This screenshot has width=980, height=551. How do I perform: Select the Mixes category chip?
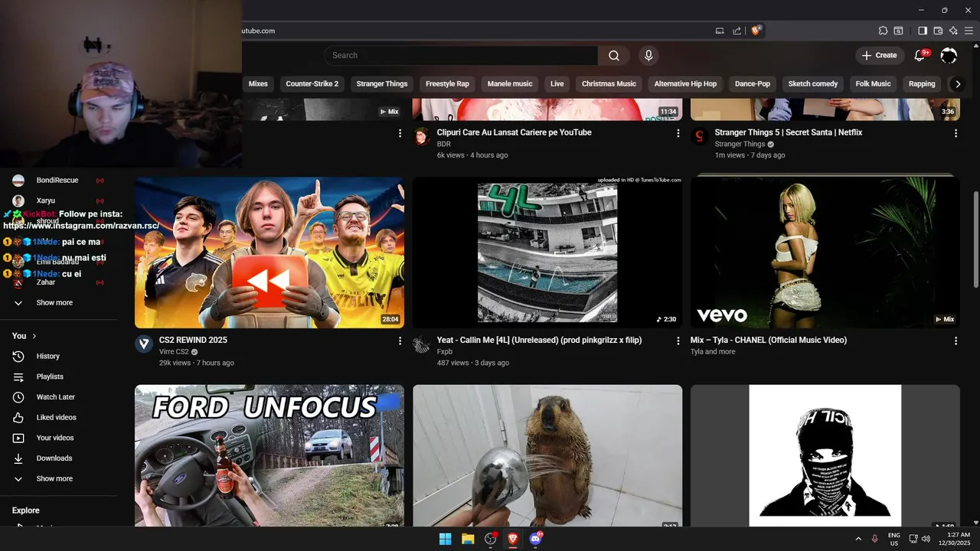click(258, 84)
